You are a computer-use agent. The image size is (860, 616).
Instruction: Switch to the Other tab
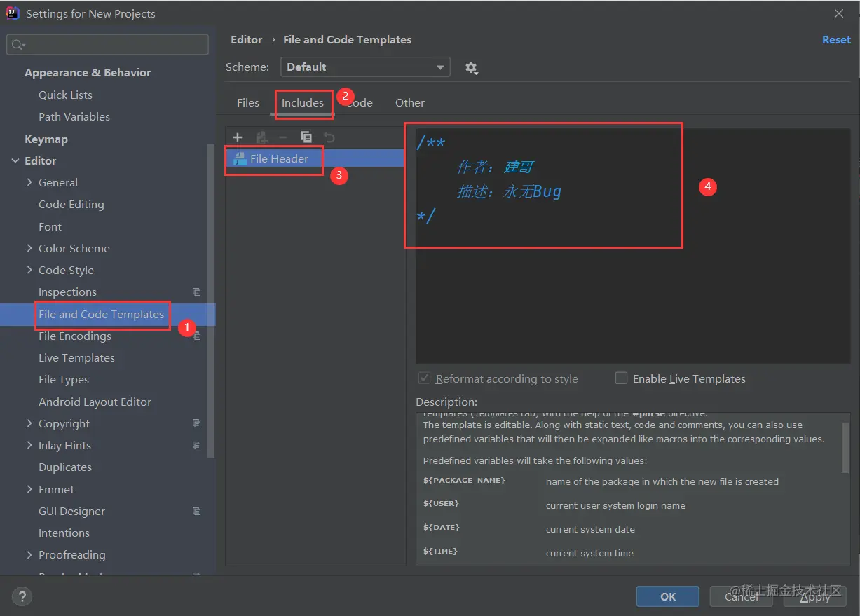click(x=410, y=103)
